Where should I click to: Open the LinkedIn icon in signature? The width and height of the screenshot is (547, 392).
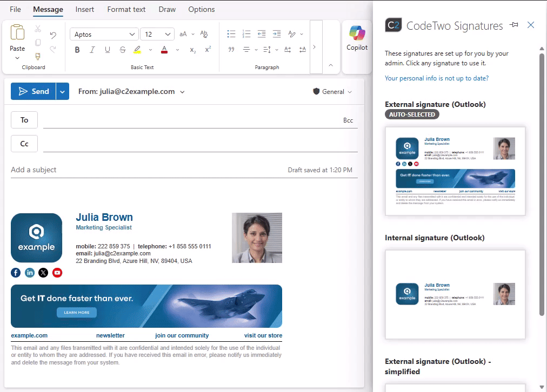tap(30, 273)
